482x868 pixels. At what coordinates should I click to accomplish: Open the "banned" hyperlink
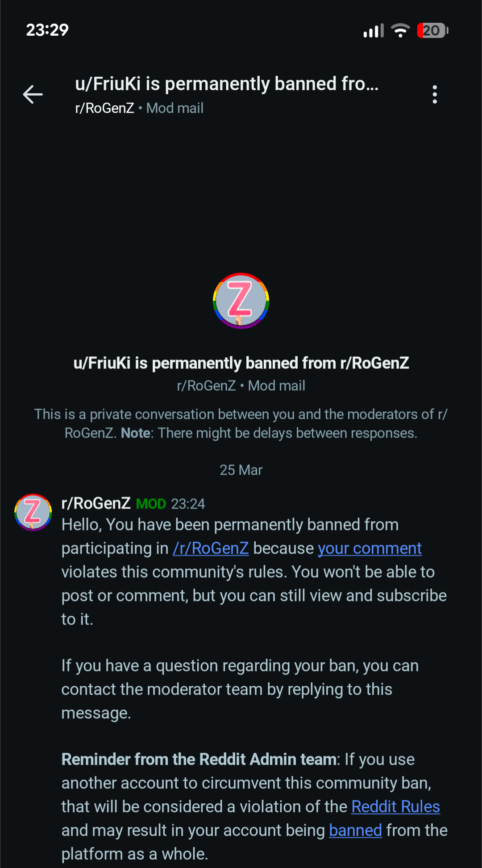355,830
